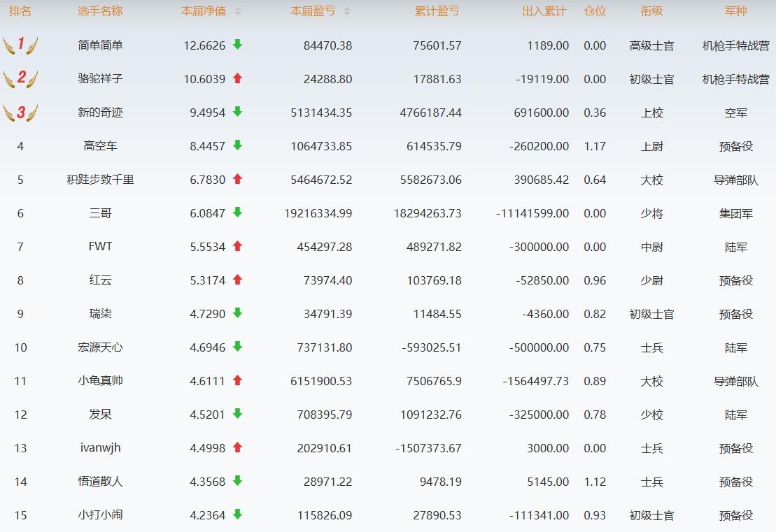This screenshot has height=532, width=776.
Task: Click the rank 1 winged medal icon
Action: 20,45
